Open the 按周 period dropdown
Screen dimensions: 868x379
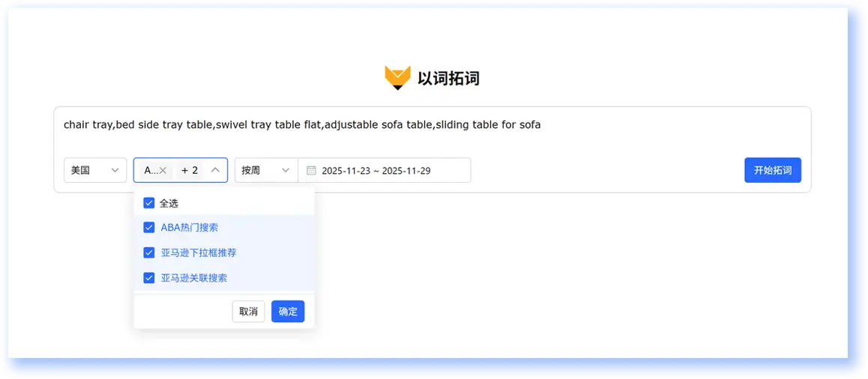(x=266, y=171)
